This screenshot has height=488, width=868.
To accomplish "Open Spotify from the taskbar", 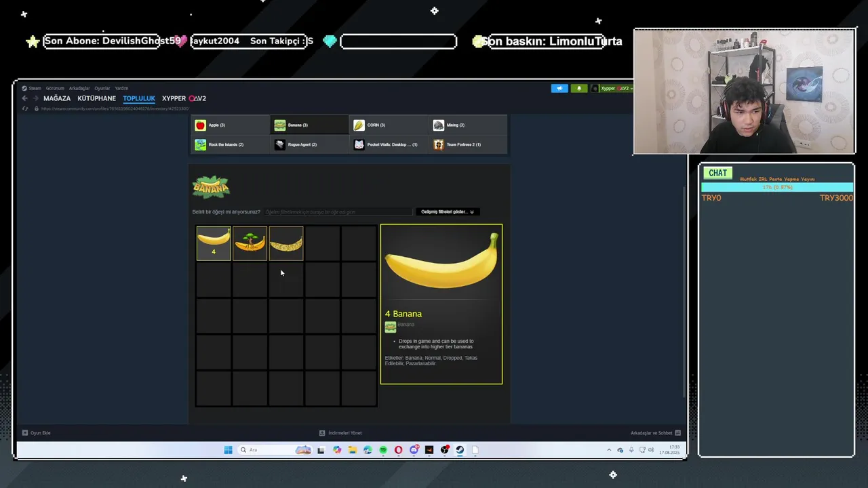I will coord(383,450).
